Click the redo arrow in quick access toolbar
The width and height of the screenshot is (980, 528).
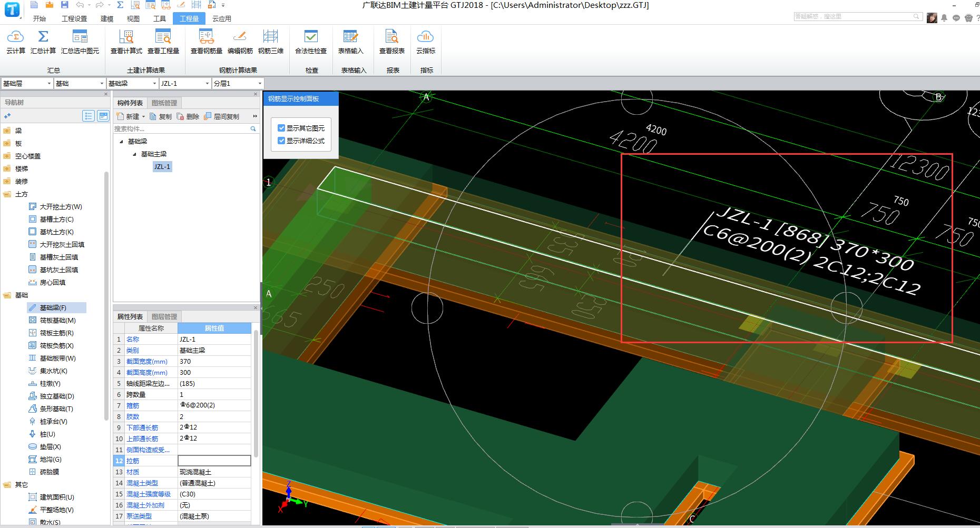(x=99, y=5)
